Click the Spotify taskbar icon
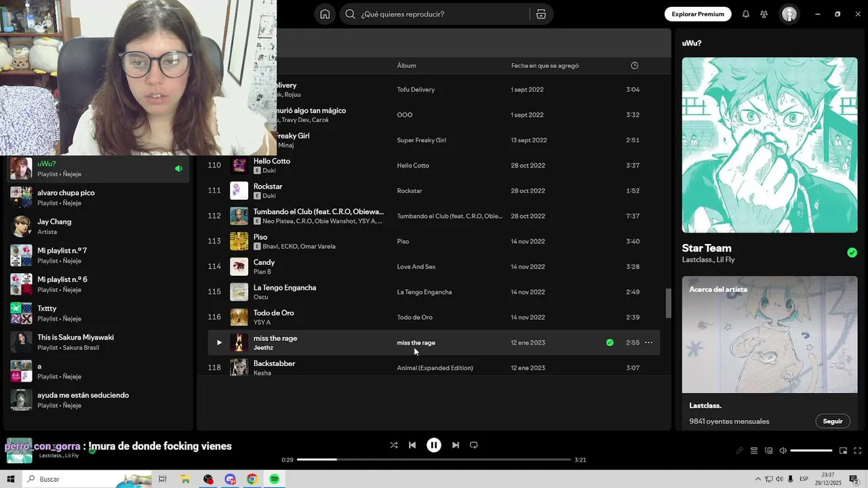This screenshot has height=488, width=868. 274,479
